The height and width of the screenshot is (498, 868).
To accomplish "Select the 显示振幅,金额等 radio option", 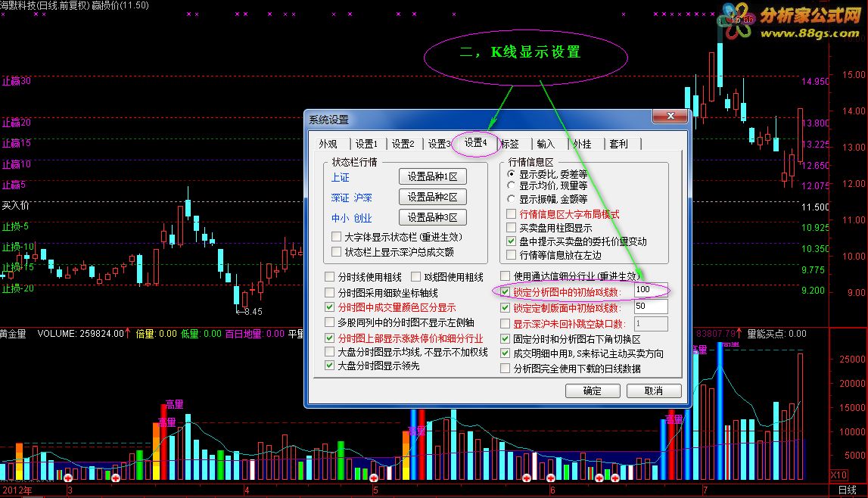I will point(512,198).
